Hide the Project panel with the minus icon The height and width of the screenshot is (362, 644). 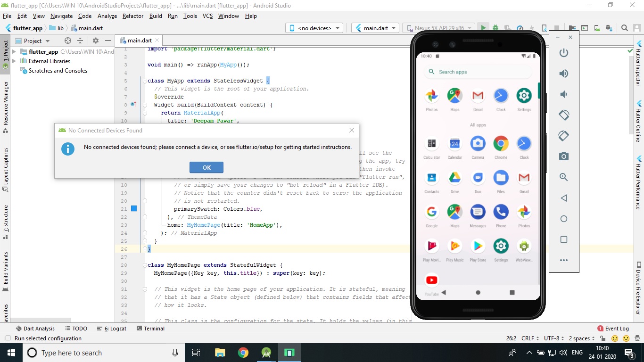click(x=108, y=41)
